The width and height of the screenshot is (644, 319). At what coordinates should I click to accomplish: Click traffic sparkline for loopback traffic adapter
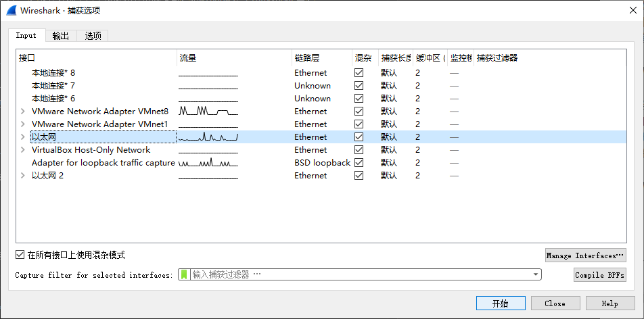208,163
